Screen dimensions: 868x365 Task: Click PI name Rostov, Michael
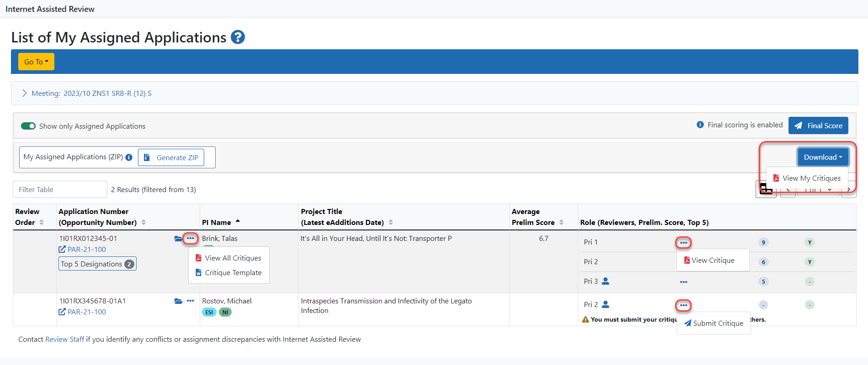click(227, 301)
